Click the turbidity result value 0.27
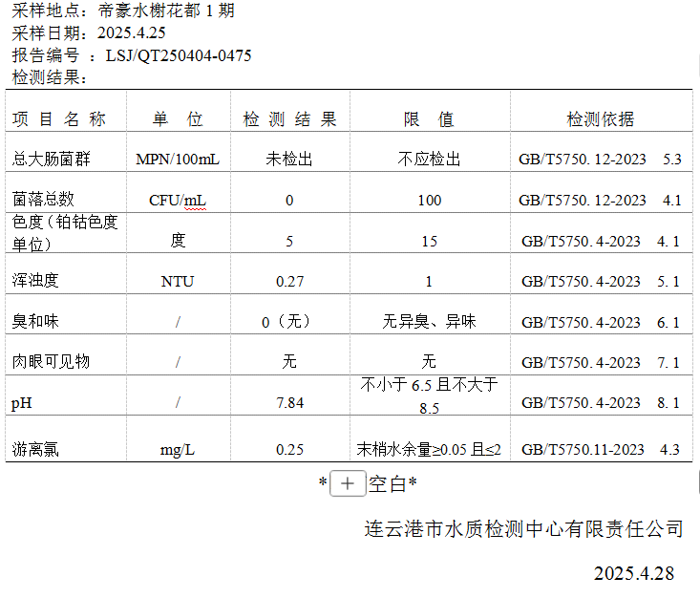Image resolution: width=700 pixels, height=598 pixels. pos(289,281)
